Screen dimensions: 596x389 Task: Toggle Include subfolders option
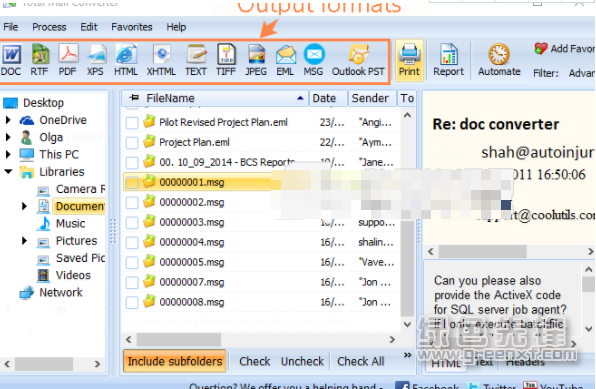click(175, 361)
